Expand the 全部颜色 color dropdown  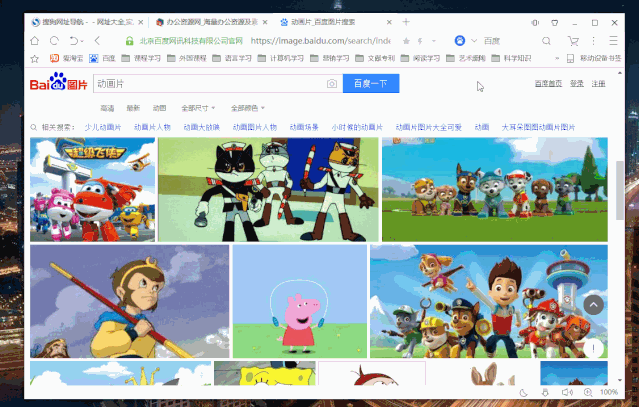click(x=248, y=108)
